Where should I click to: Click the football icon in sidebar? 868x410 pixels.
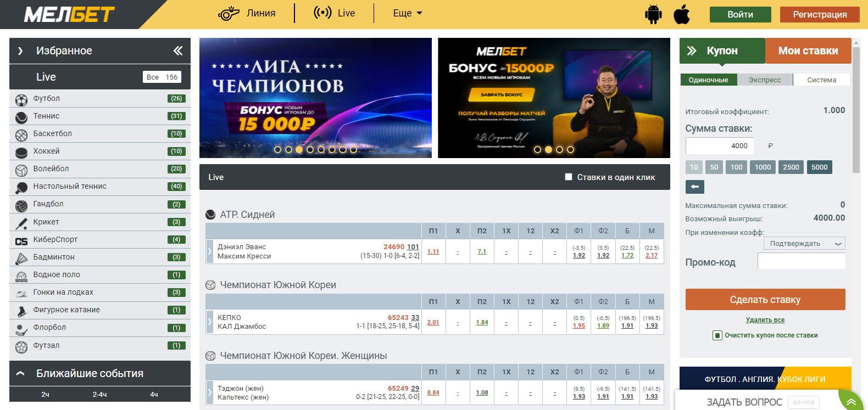[21, 99]
